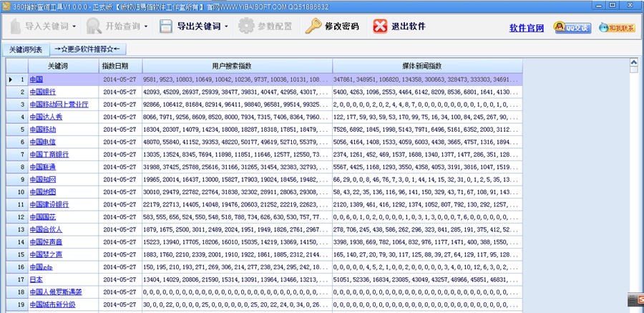Click the 媒体新闻指数 column header
Screen dimensions: 644x313
point(428,66)
